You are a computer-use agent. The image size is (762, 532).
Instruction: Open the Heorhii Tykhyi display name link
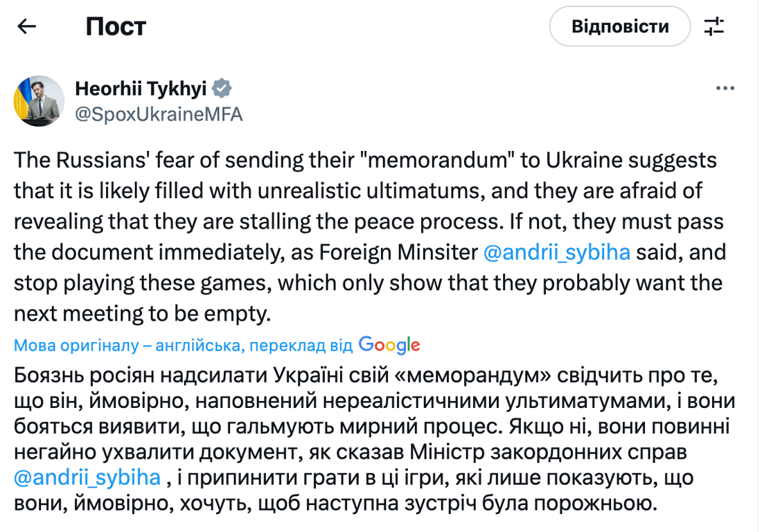pos(140,89)
